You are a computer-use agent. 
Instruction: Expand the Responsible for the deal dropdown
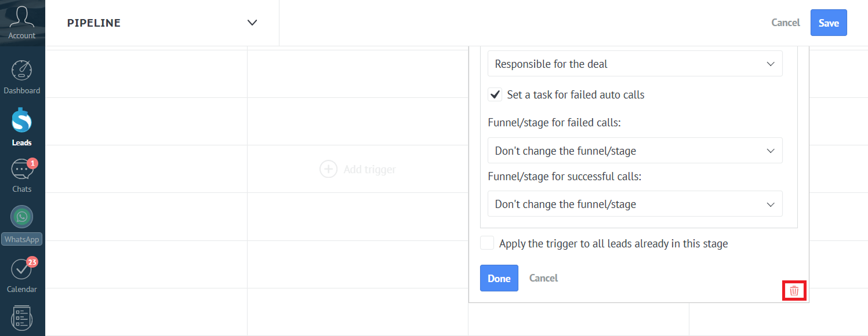pyautogui.click(x=635, y=64)
